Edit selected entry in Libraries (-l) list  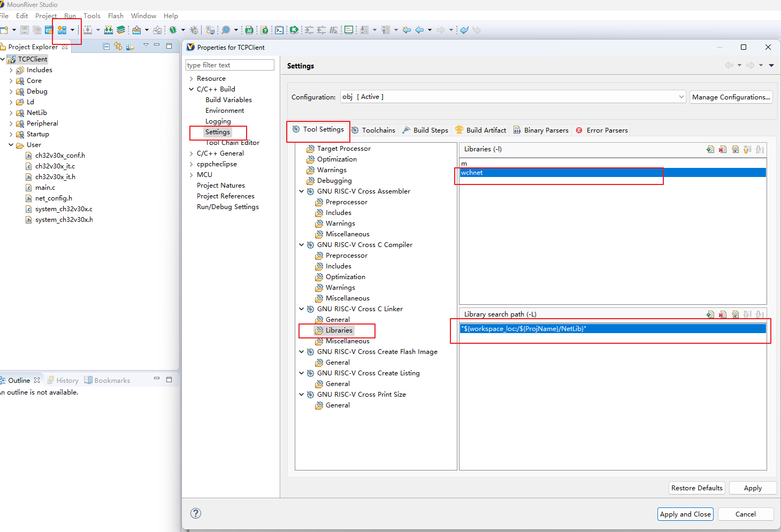coord(735,149)
